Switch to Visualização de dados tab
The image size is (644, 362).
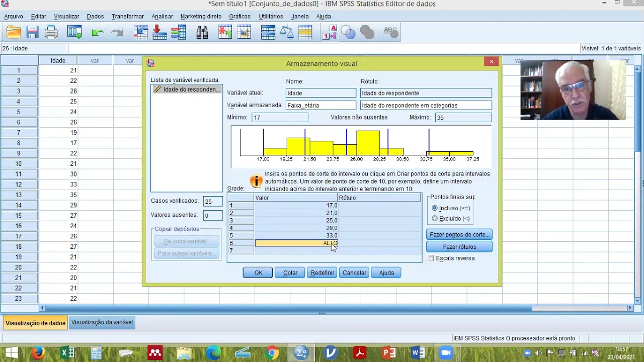tap(35, 323)
